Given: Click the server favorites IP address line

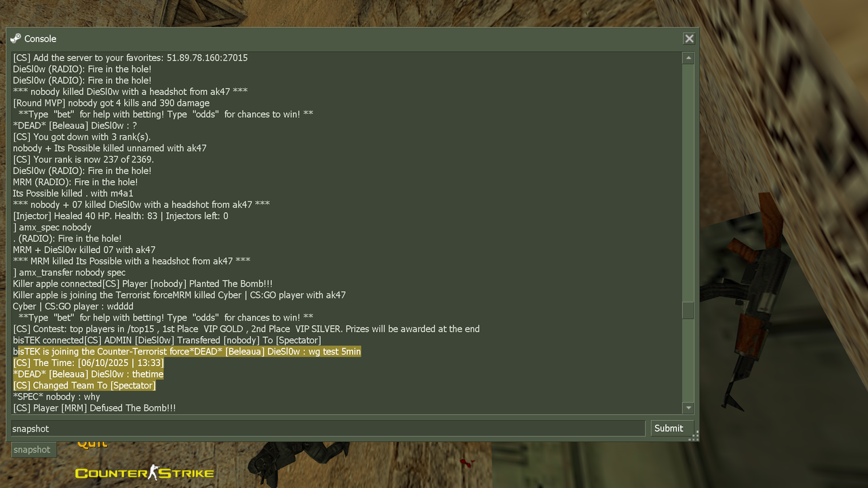Looking at the screenshot, I should pos(130,58).
